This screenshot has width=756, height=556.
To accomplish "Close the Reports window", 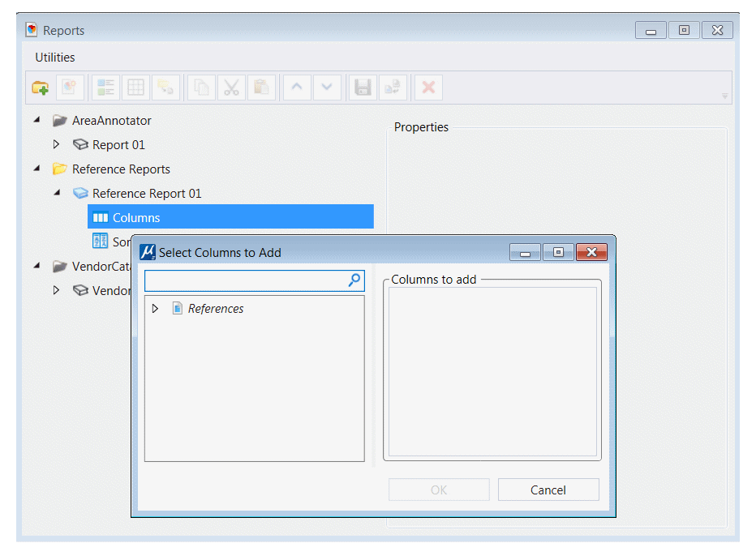I will click(717, 30).
